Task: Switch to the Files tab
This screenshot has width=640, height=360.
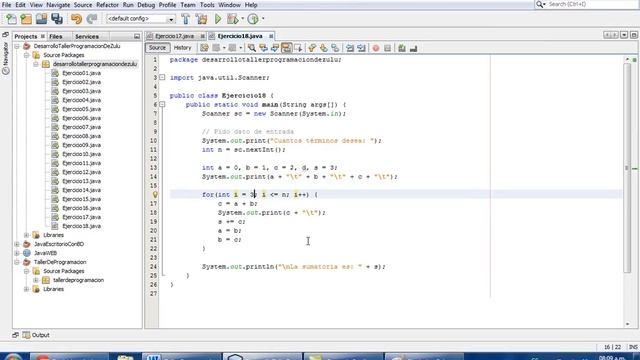Action: coord(56,36)
